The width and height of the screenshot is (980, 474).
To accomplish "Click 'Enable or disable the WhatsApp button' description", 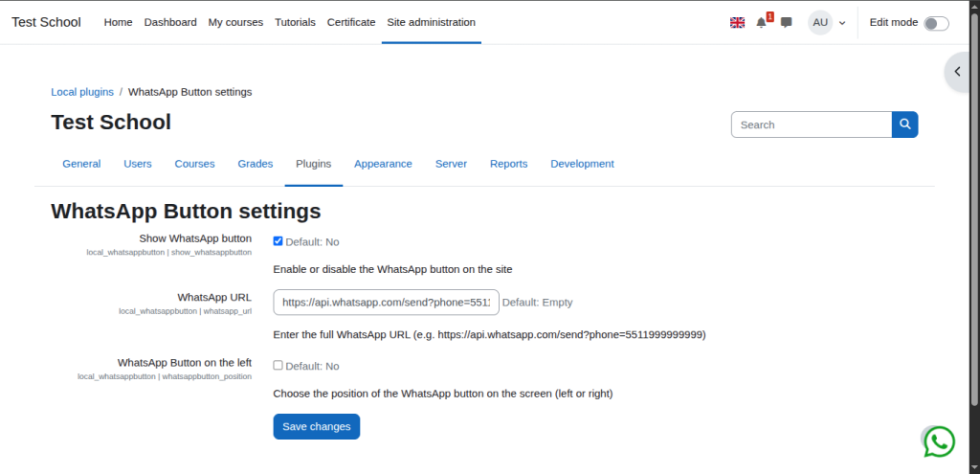I will tap(392, 269).
